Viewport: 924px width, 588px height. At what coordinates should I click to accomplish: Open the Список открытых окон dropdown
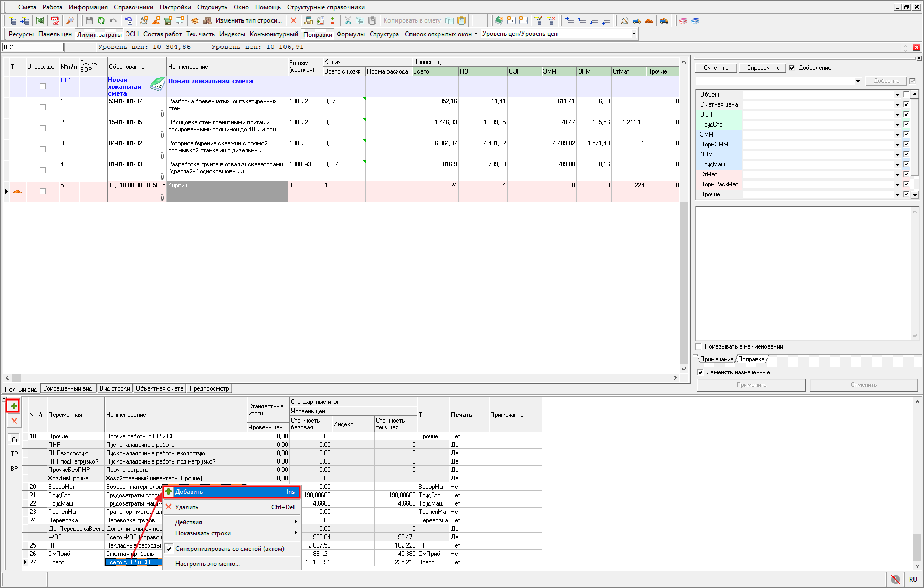[441, 34]
